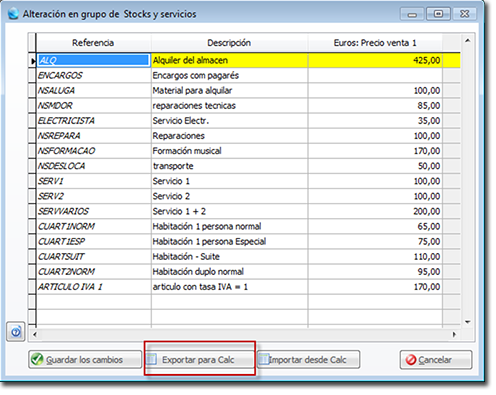The image size is (496, 395).
Task: Select the CUARTSUIT reference cell
Action: pos(94,257)
